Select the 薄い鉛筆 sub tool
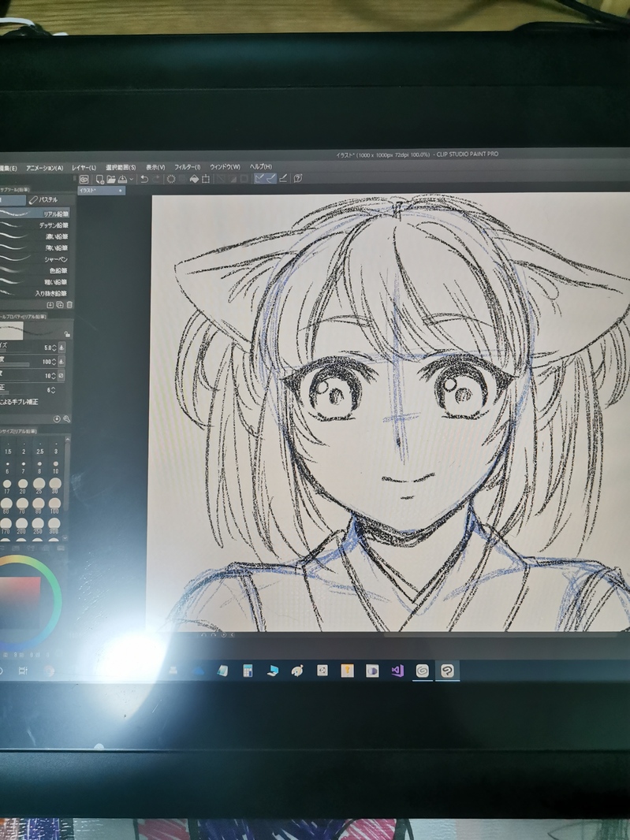Screen dimensions: 630x840 35,247
